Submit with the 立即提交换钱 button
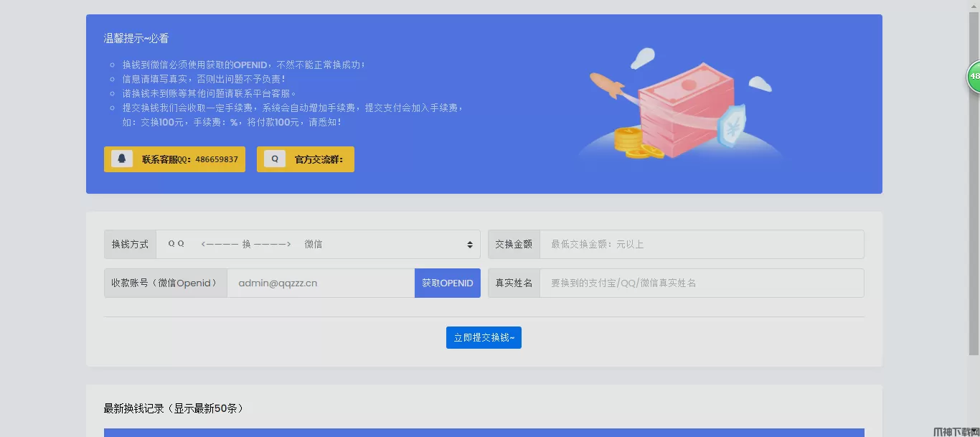The image size is (980, 437). click(x=484, y=337)
